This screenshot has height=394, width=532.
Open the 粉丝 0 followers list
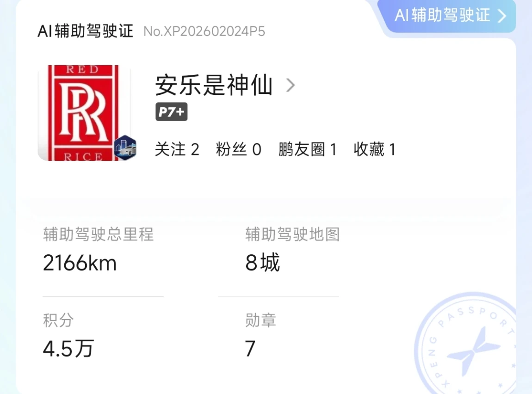(x=238, y=149)
